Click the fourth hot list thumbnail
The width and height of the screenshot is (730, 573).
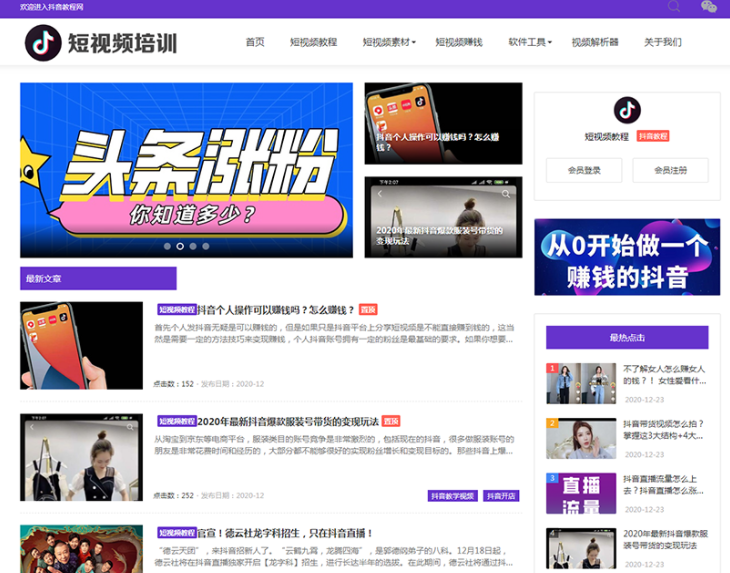point(581,548)
